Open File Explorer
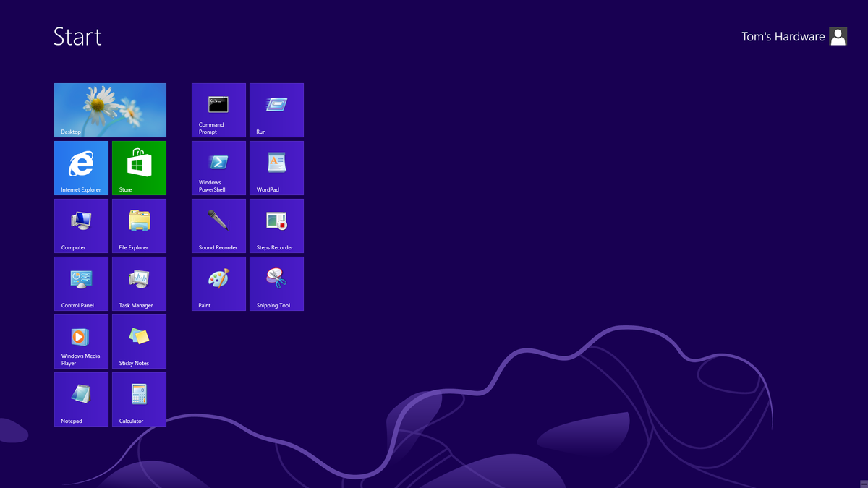This screenshot has height=488, width=868. click(139, 226)
